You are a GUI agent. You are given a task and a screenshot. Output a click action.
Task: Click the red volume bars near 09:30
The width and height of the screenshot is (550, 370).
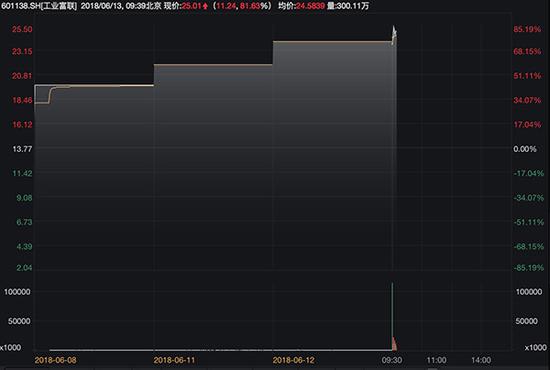point(395,344)
